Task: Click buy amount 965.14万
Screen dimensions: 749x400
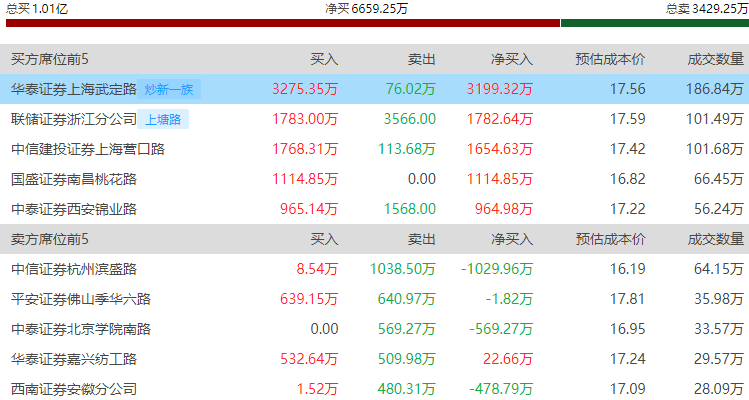Action: click(309, 209)
